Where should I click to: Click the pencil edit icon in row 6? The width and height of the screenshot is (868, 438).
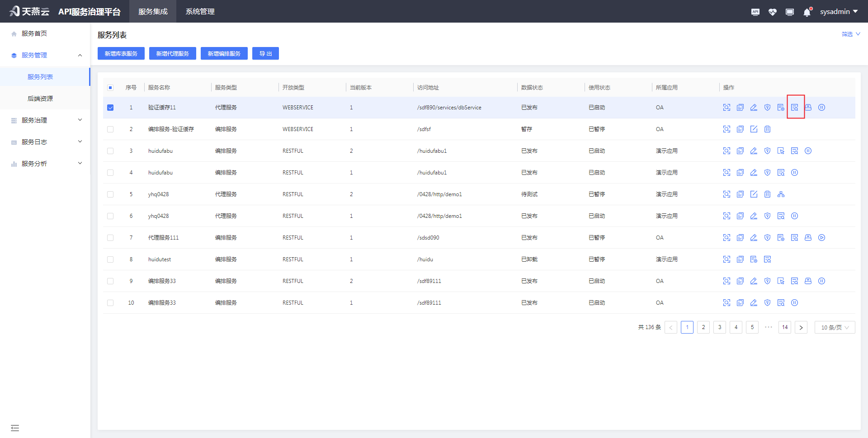click(754, 216)
